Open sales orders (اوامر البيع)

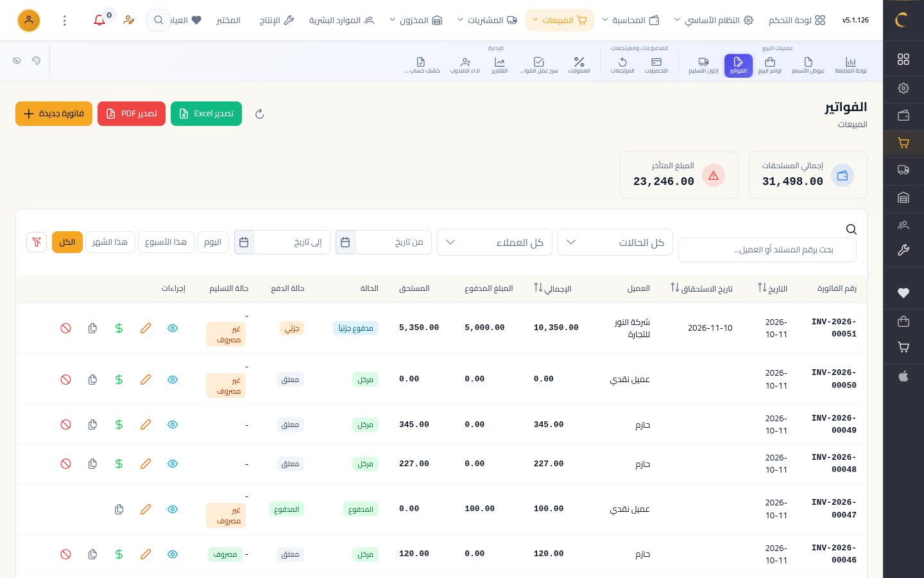pos(770,66)
